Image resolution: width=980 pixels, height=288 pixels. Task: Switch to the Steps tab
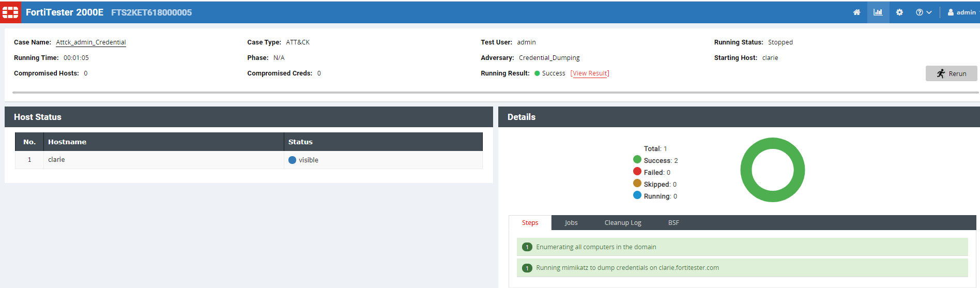(530, 223)
